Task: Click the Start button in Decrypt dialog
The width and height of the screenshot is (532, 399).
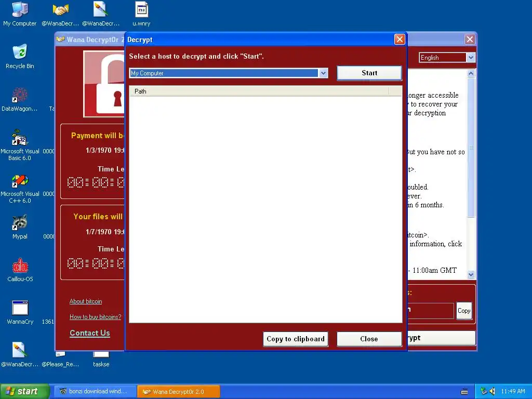Action: coord(369,73)
